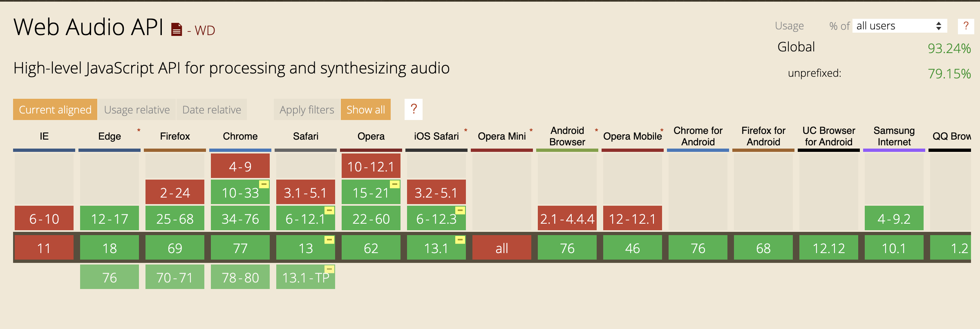Select the Firefox for Android column header
Screen dimensions: 980x329
pos(763,136)
